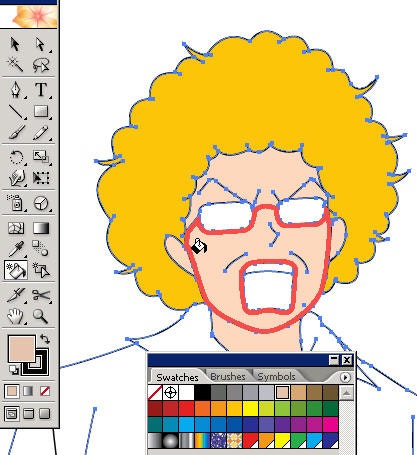417x455 pixels.
Task: Click the Default Fill and Stroke button
Action: tap(13, 369)
